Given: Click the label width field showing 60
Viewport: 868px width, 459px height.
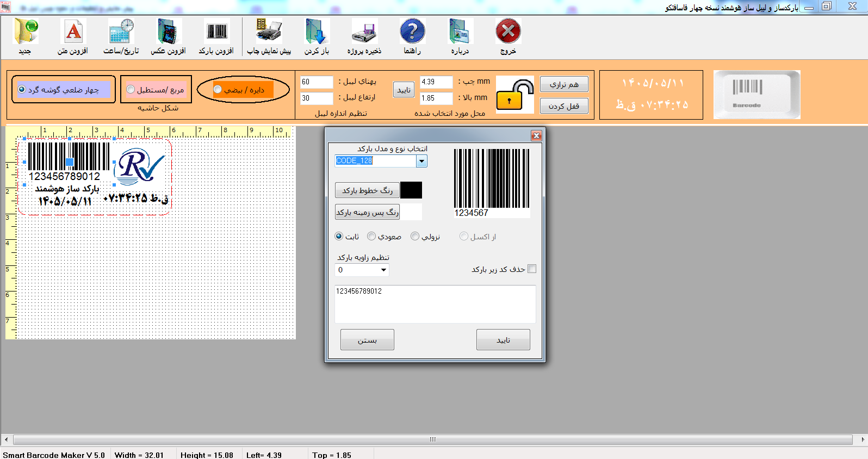Looking at the screenshot, I should [x=317, y=82].
